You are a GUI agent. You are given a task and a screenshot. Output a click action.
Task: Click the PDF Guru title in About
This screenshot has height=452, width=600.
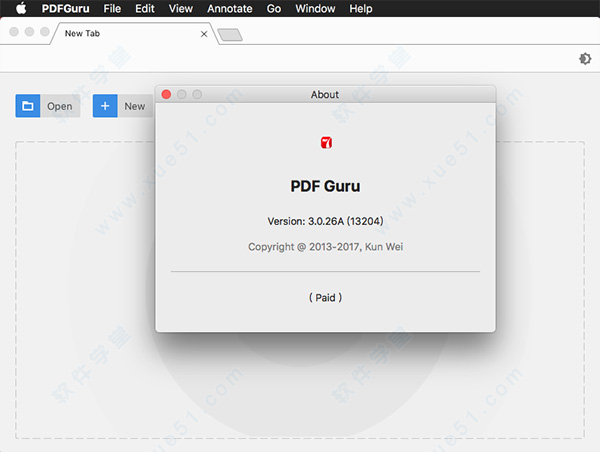[x=325, y=186]
